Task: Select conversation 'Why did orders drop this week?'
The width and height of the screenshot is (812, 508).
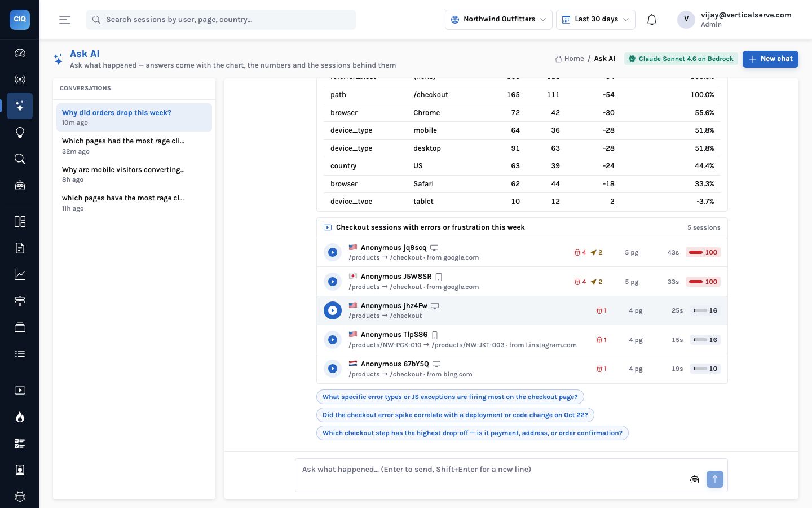Action: pyautogui.click(x=134, y=117)
